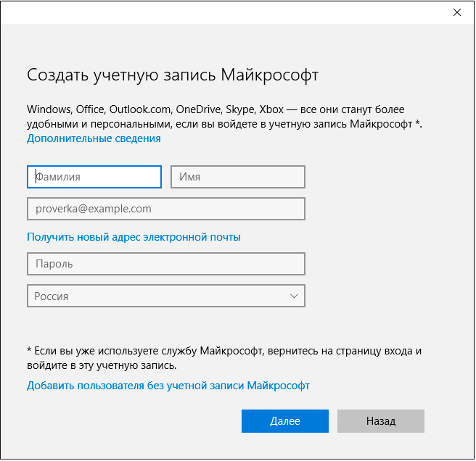Click the description mentioning Windows, Office, Outlook.com

click(x=224, y=117)
